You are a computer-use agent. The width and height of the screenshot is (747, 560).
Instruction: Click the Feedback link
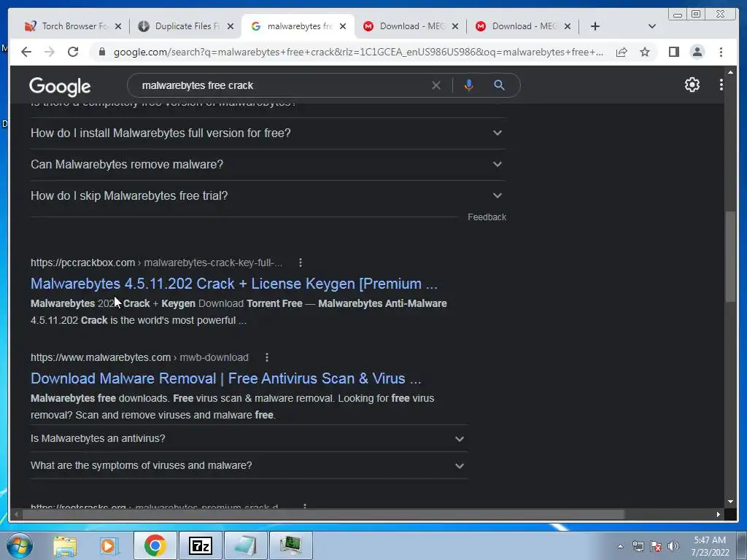[x=487, y=217]
